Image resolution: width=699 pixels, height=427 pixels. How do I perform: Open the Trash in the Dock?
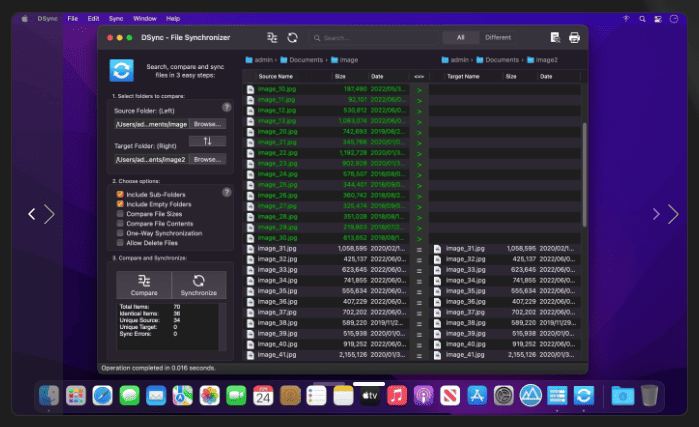tap(650, 395)
